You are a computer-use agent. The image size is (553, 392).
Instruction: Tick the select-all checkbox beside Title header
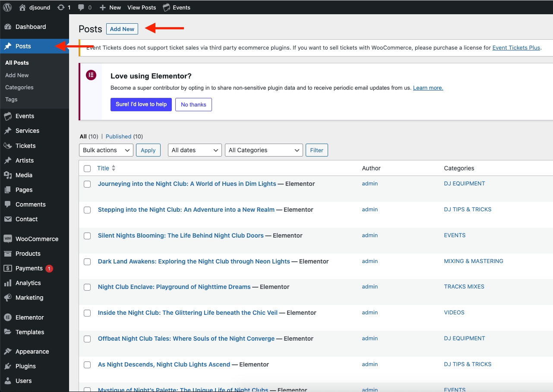(87, 169)
